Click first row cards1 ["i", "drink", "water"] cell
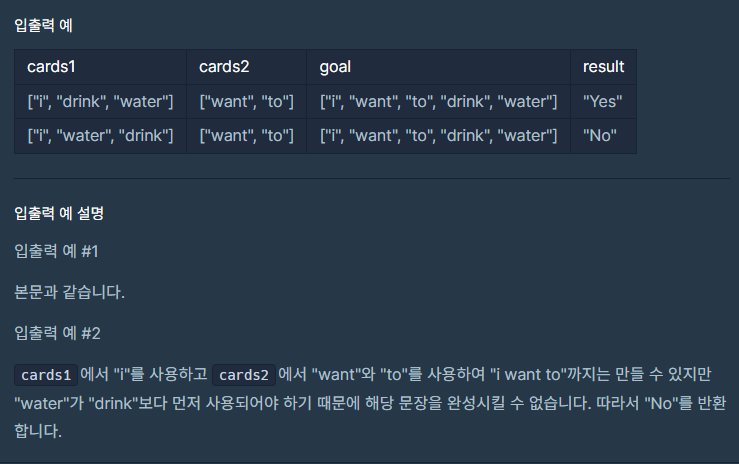The height and width of the screenshot is (464, 739). tap(100, 102)
